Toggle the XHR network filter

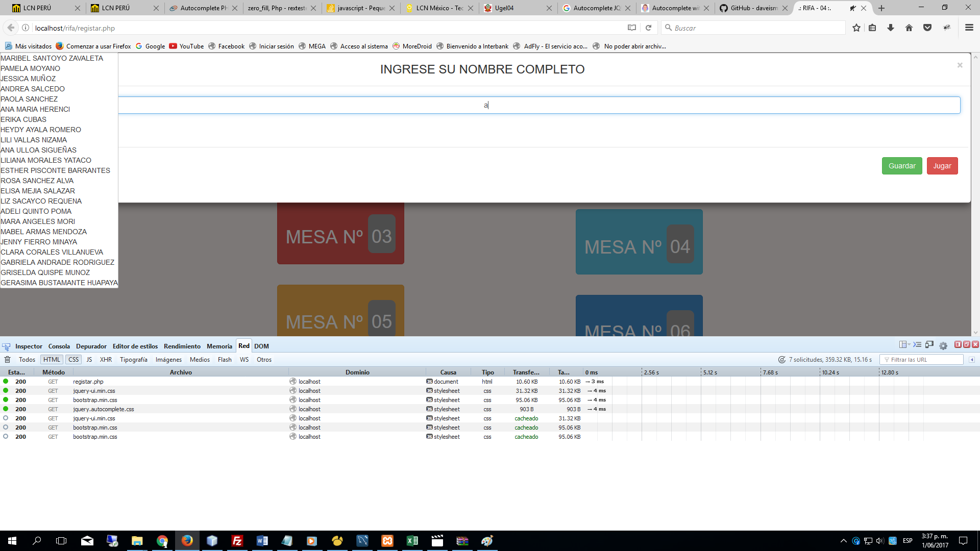click(x=106, y=360)
